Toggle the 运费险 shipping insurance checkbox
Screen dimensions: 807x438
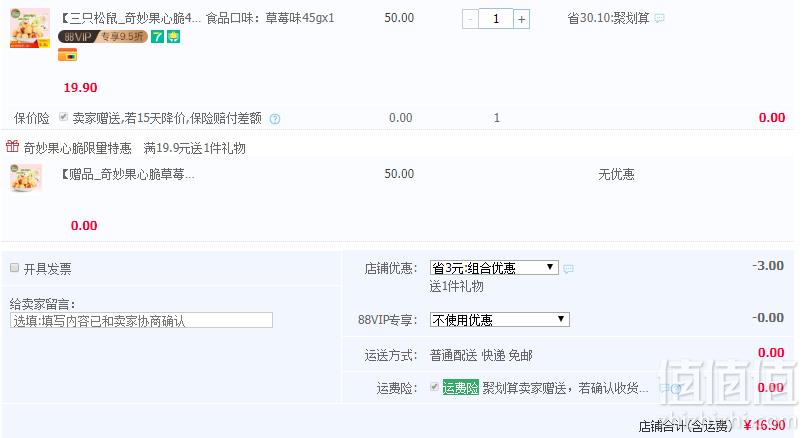point(434,387)
